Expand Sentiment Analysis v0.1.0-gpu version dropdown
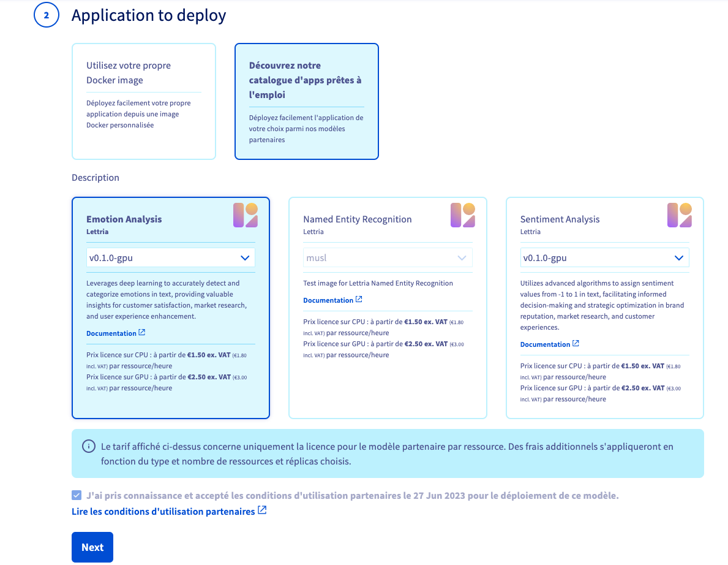The image size is (728, 565). [604, 258]
